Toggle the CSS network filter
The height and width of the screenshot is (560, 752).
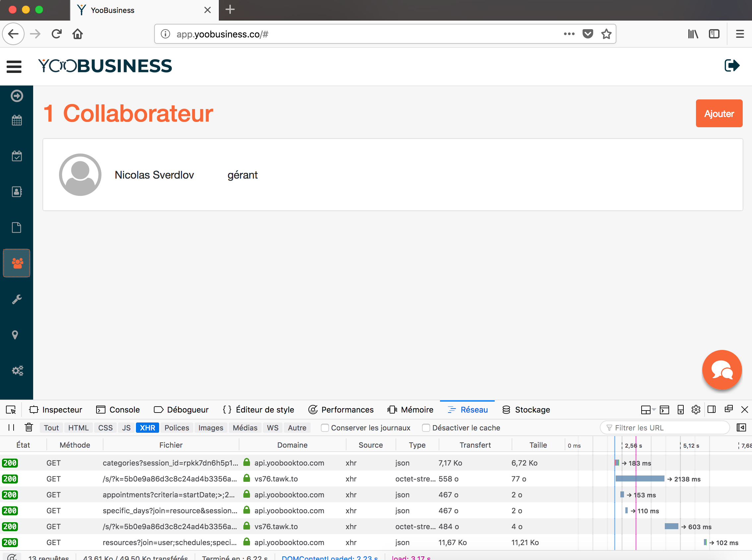[x=105, y=428]
